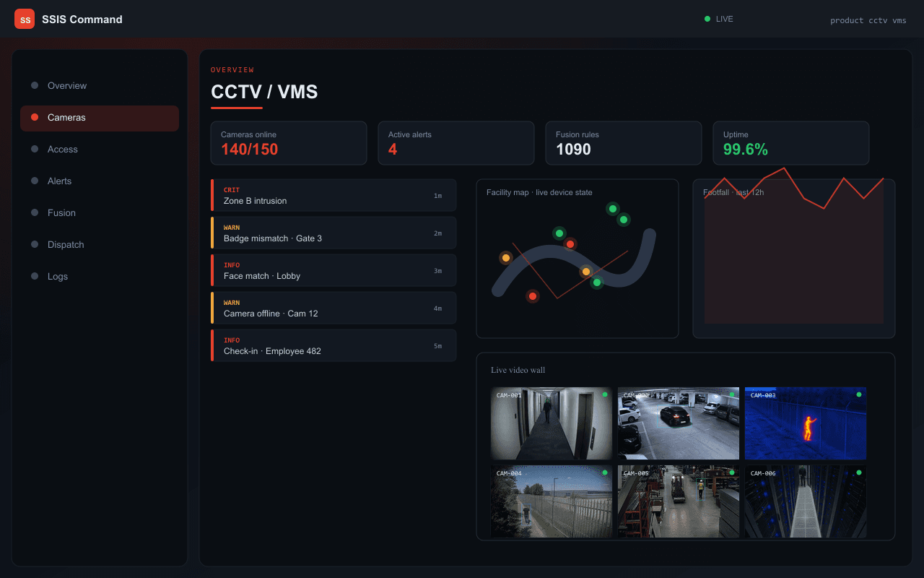Click the green status dot on CAM-003

(x=859, y=394)
